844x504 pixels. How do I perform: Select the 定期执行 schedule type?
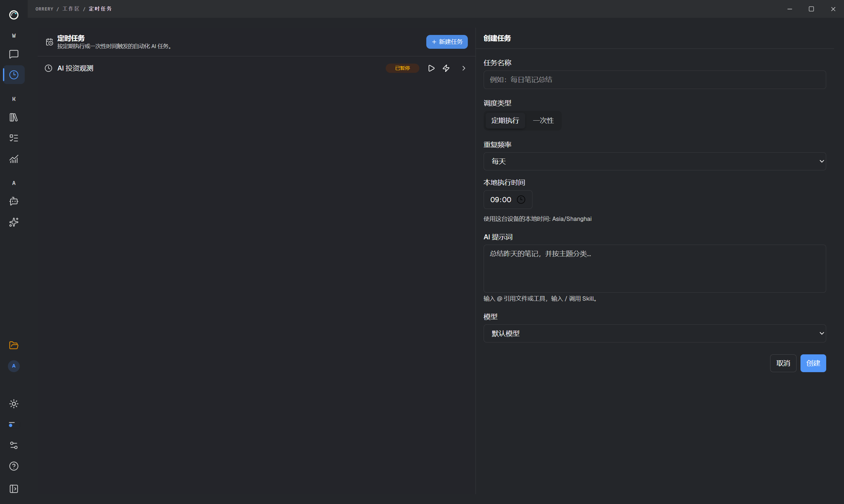tap(505, 121)
